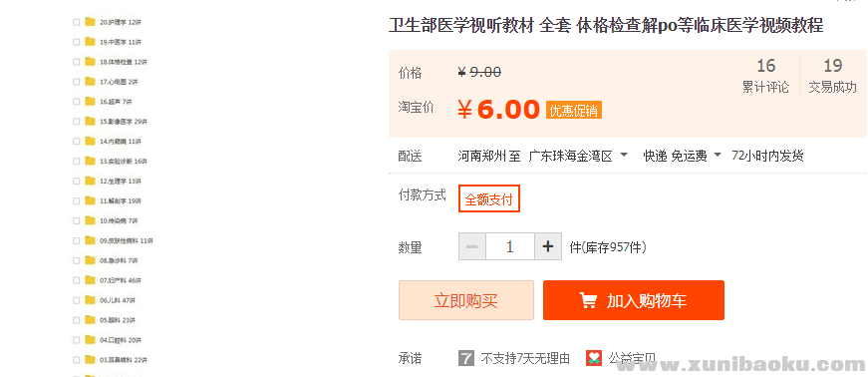Screen dimensions: 868x377
Task: Increase quantity with the plus button
Action: (x=548, y=246)
